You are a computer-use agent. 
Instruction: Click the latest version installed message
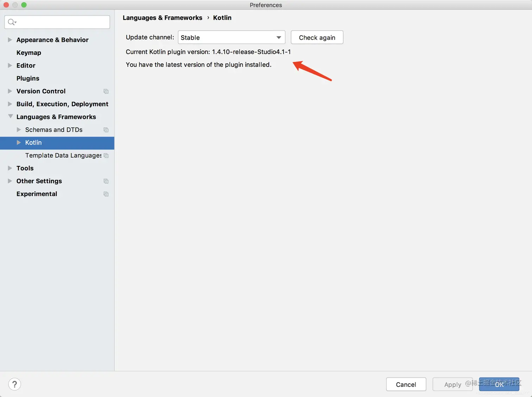pyautogui.click(x=199, y=65)
